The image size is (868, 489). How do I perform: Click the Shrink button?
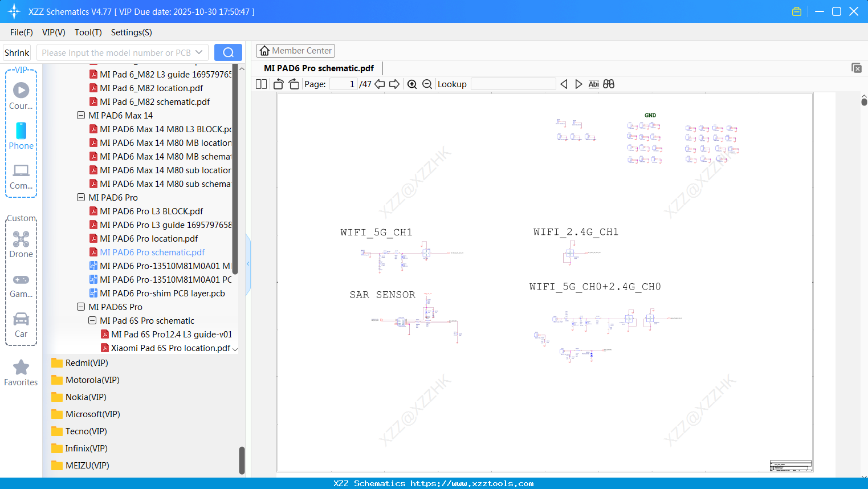[x=17, y=52]
